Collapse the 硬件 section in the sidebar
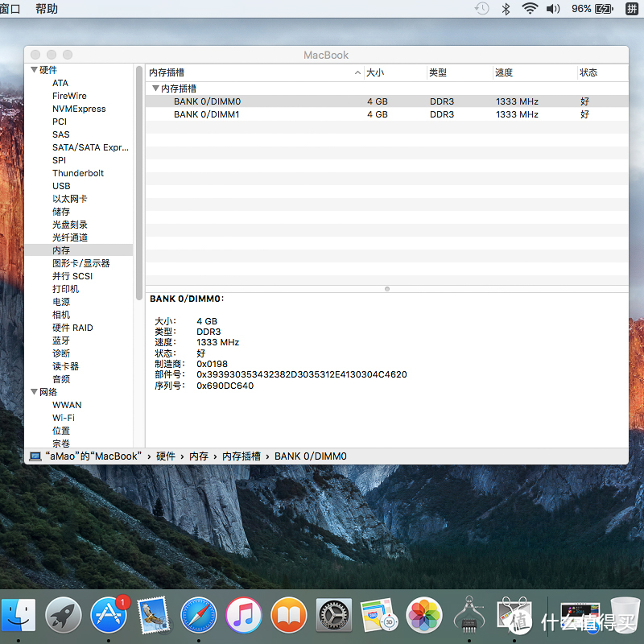Image resolution: width=644 pixels, height=644 pixels. coord(34,69)
